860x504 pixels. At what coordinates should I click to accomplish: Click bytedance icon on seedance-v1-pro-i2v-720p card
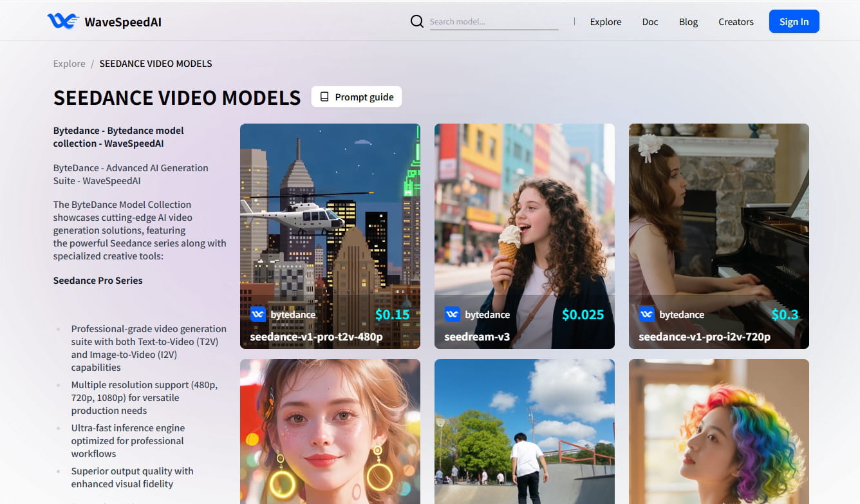click(x=647, y=314)
